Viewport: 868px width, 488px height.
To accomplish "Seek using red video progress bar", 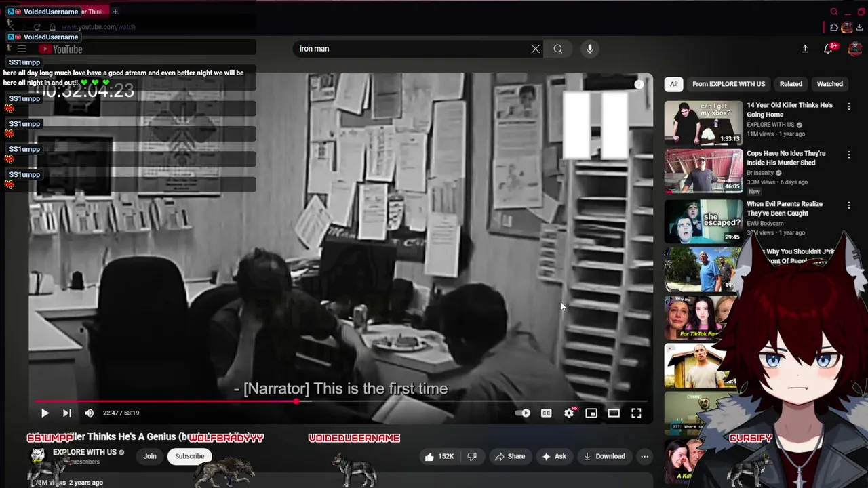I will click(x=340, y=401).
